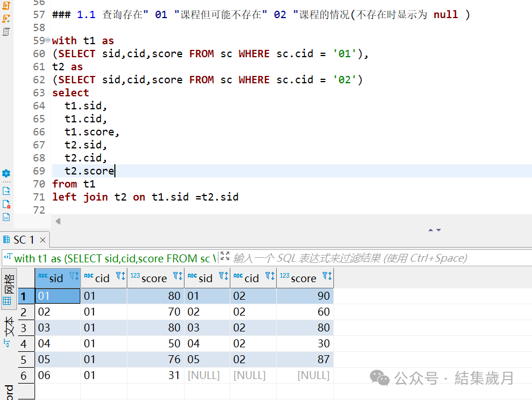Select the highlighted sid cell 01 in row 1

click(58, 296)
